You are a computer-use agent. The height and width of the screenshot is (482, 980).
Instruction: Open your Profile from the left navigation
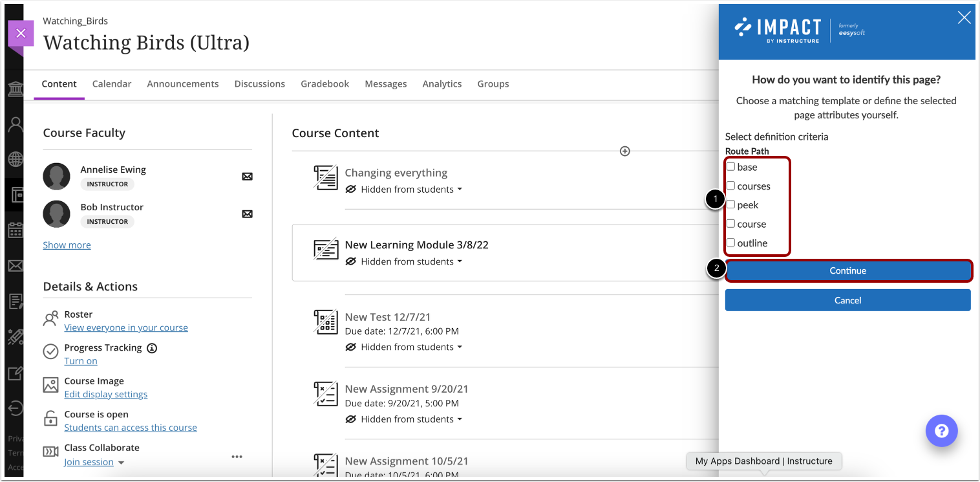[x=15, y=124]
